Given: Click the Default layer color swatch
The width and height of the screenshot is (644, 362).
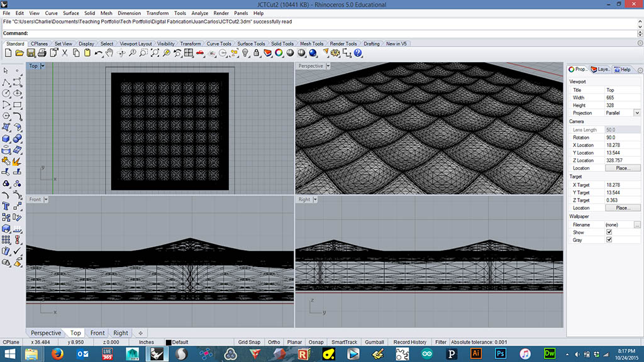Looking at the screenshot, I should [x=169, y=343].
